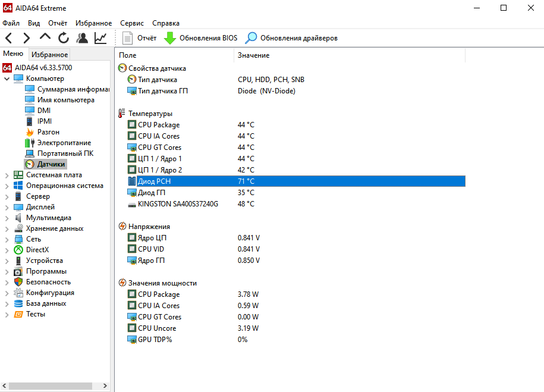Click the DirectX Xbox icon

click(18, 250)
